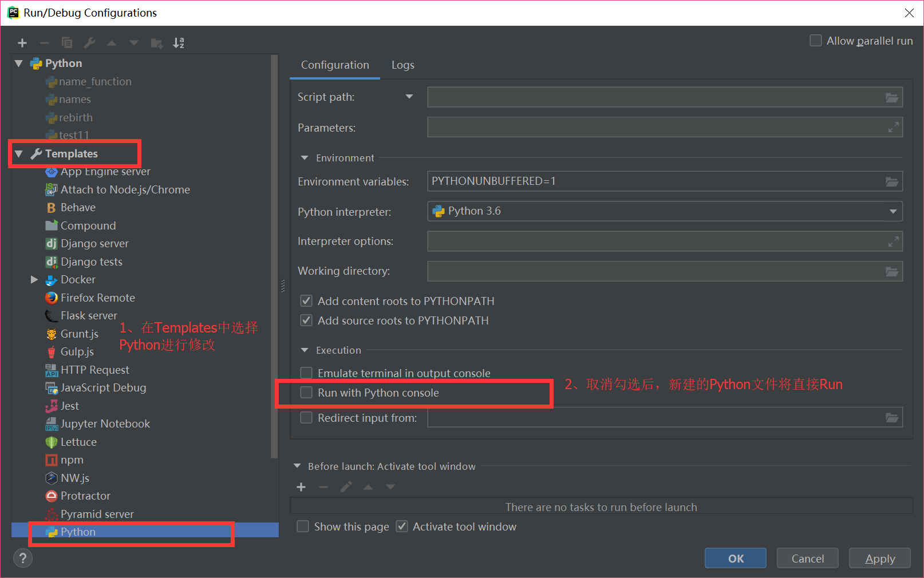Browse for redirect input file icon
Screen dimensions: 924x578
[892, 417]
